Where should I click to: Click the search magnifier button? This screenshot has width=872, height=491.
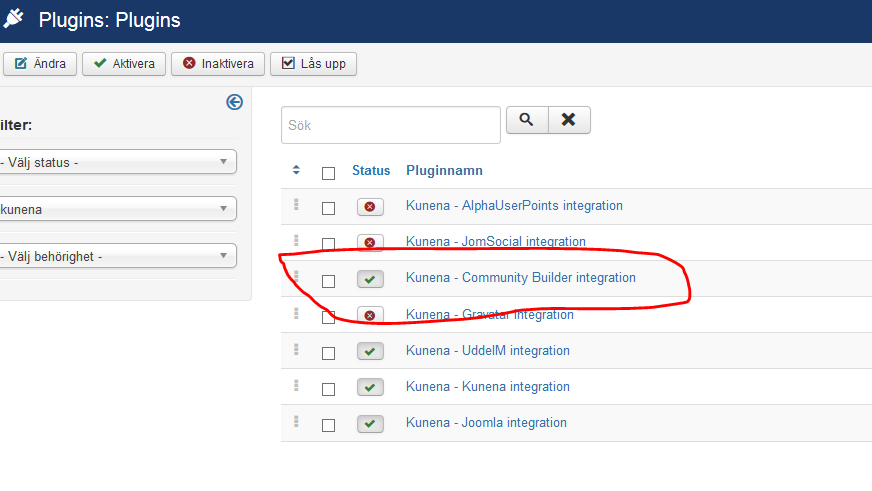click(x=527, y=120)
